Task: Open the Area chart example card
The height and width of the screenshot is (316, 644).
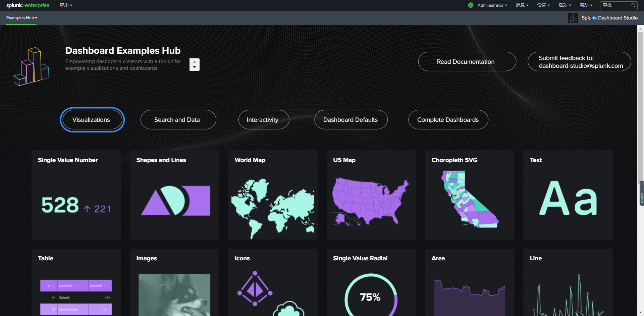Action: coord(470,282)
